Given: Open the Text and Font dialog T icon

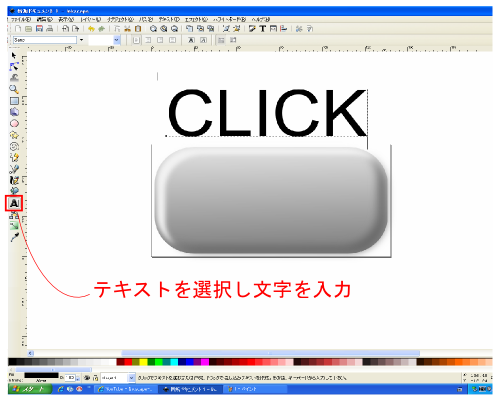Looking at the screenshot, I should tap(263, 29).
